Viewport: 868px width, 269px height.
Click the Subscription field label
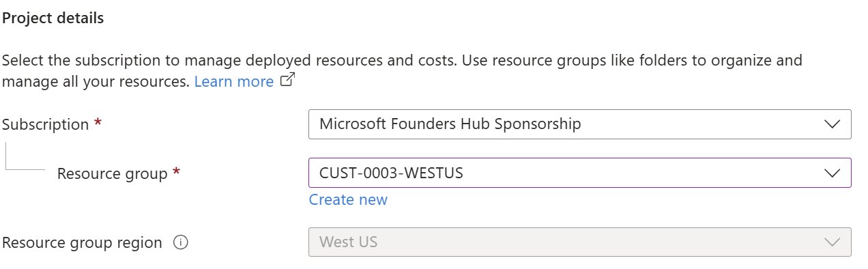(x=46, y=125)
